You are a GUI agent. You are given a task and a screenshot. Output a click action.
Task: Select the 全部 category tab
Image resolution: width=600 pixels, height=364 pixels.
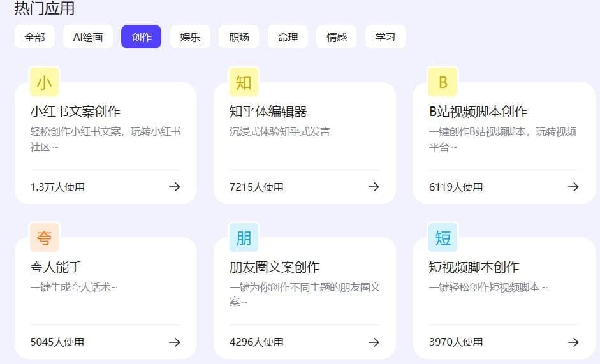click(x=34, y=37)
